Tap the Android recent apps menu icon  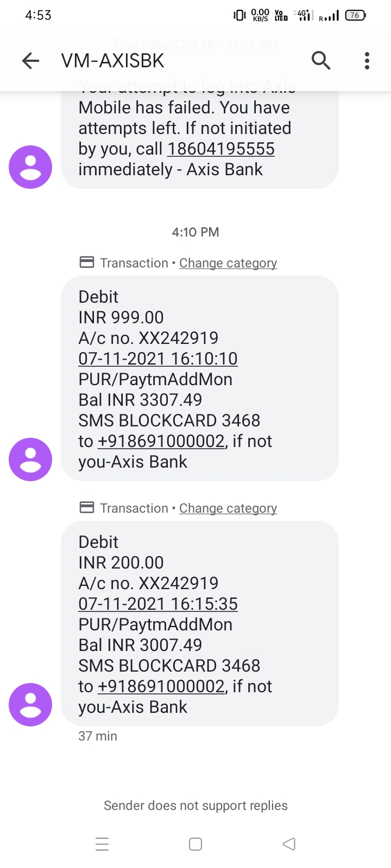pyautogui.click(x=102, y=844)
